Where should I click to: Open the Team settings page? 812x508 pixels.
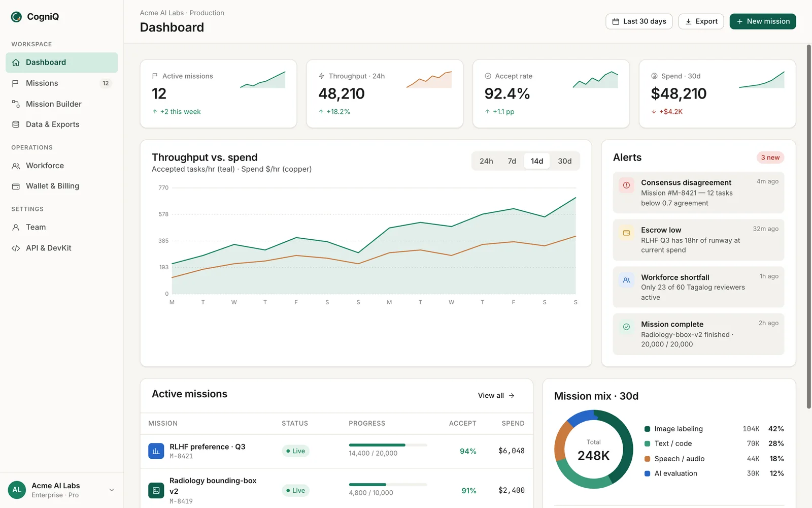(61, 227)
